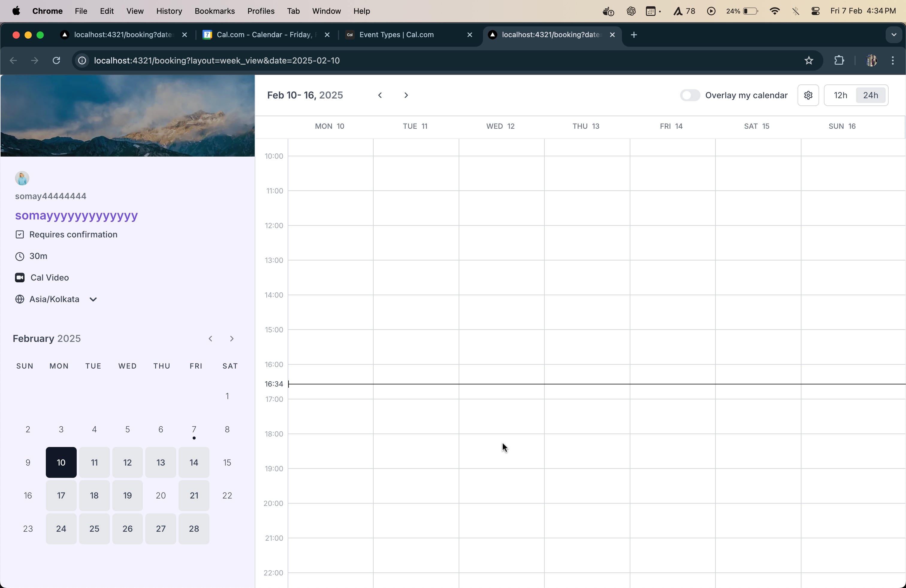Viewport: 906px width, 588px height.
Task: Open ChatGPT menu bar icon
Action: click(631, 11)
